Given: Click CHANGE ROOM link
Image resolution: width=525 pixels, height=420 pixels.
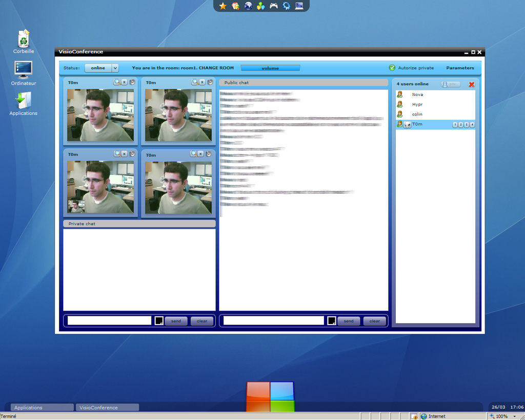Looking at the screenshot, I should 216,68.
